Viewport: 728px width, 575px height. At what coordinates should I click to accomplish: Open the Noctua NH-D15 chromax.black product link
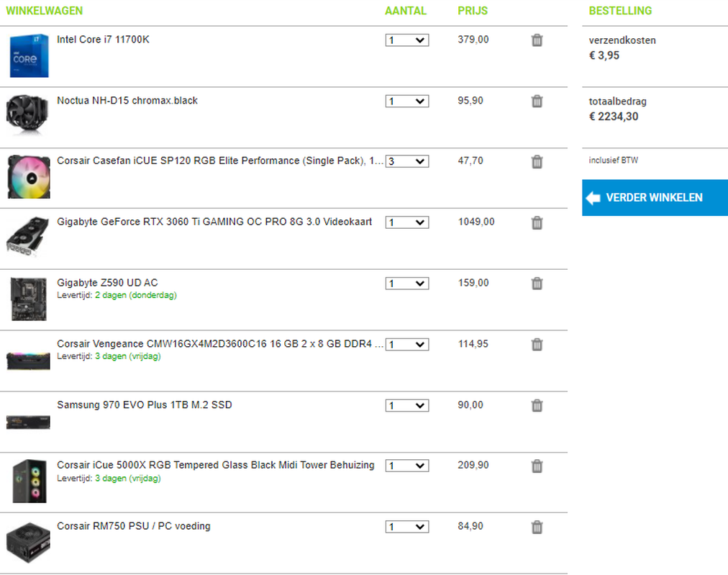coord(127,101)
